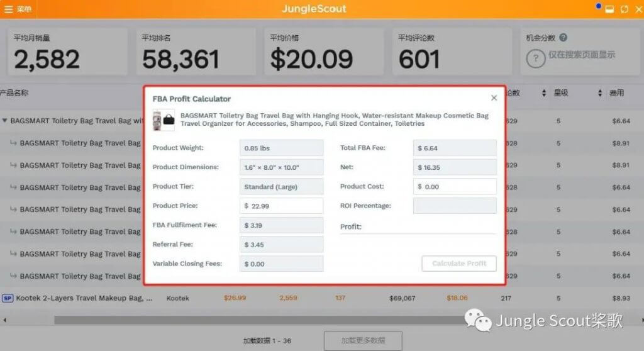
Task: Collapse the BAGSMART parent product row
Action: click(4, 121)
